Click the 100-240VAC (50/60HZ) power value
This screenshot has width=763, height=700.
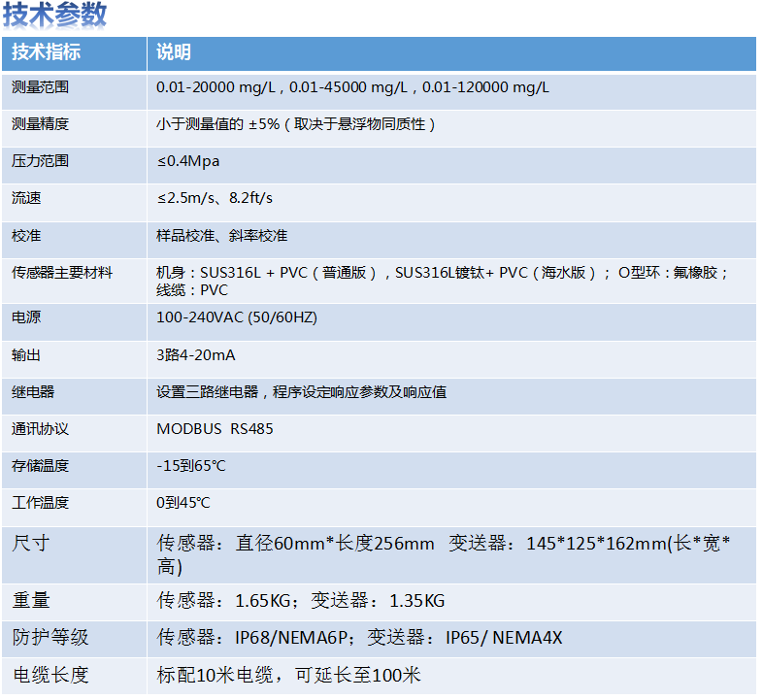(x=237, y=317)
